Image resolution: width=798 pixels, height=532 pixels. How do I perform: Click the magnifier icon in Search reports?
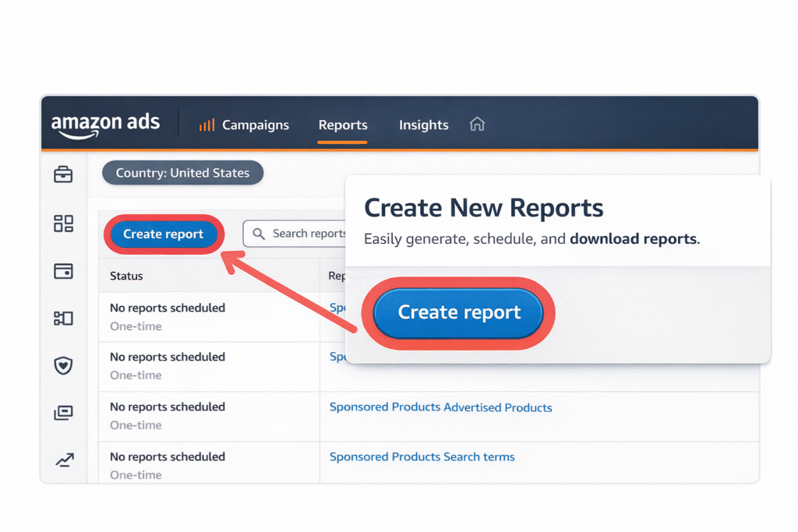(259, 234)
